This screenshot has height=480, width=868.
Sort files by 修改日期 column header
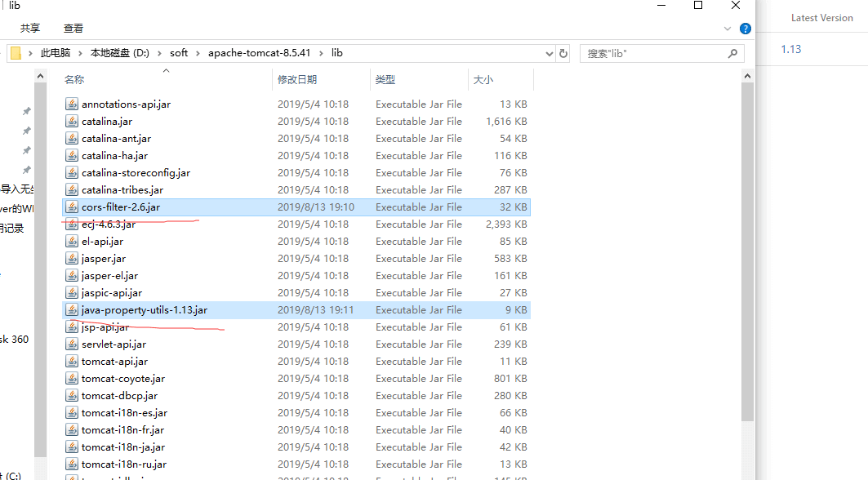[x=297, y=80]
